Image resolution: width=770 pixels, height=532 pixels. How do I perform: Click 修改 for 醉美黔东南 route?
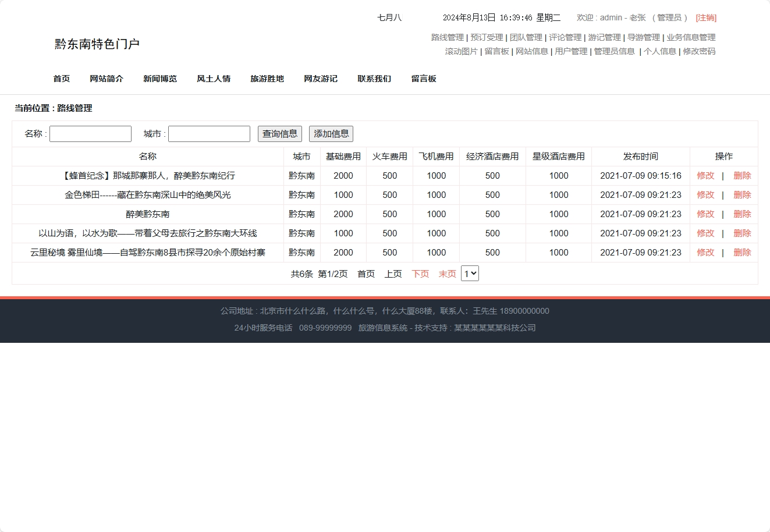click(x=705, y=214)
